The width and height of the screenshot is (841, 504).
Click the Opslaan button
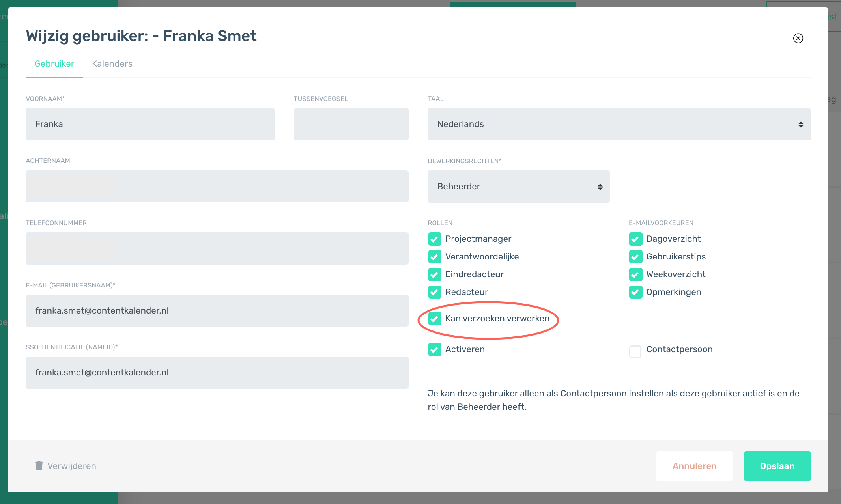coord(777,466)
